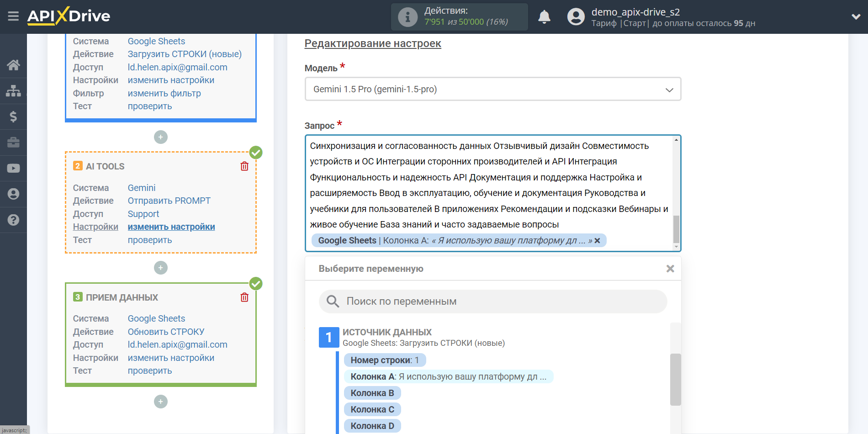This screenshot has height=434, width=868.
Task: Open briefcase icon in sidebar
Action: click(x=13, y=143)
